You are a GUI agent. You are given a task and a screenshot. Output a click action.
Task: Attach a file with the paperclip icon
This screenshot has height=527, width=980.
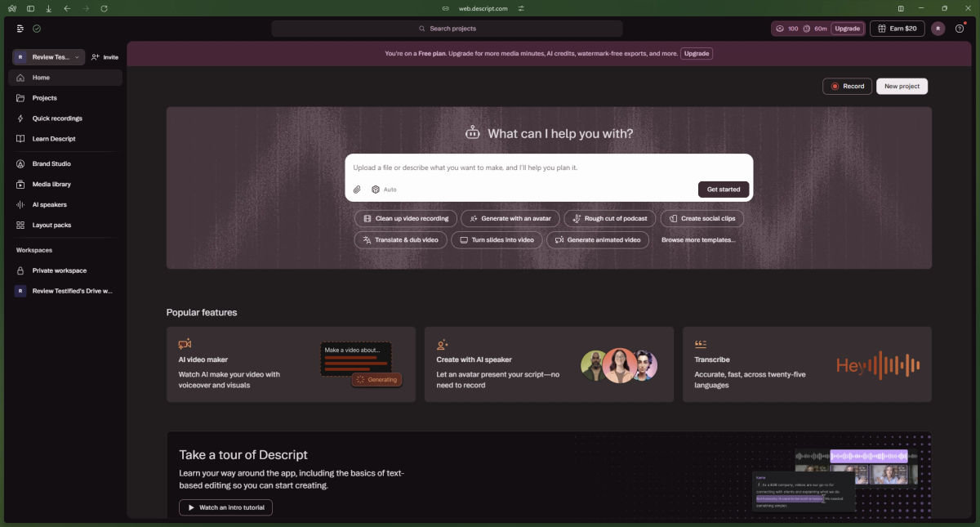356,189
